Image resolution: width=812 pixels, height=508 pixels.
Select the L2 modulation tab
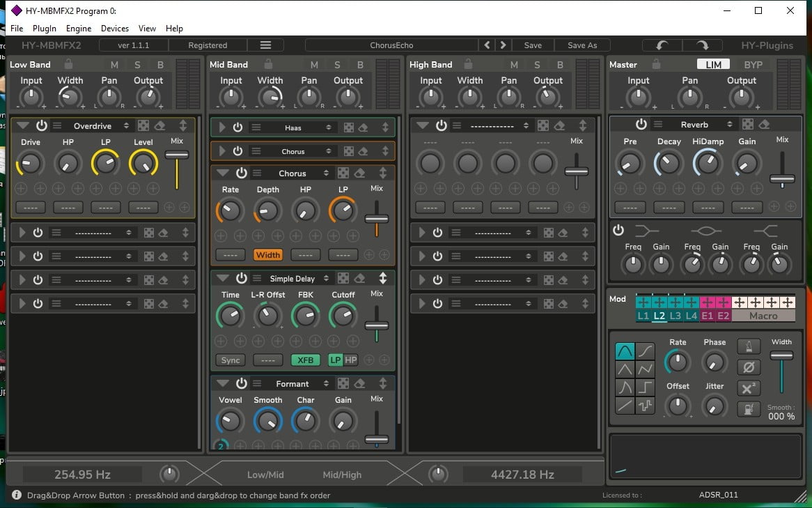pyautogui.click(x=659, y=316)
